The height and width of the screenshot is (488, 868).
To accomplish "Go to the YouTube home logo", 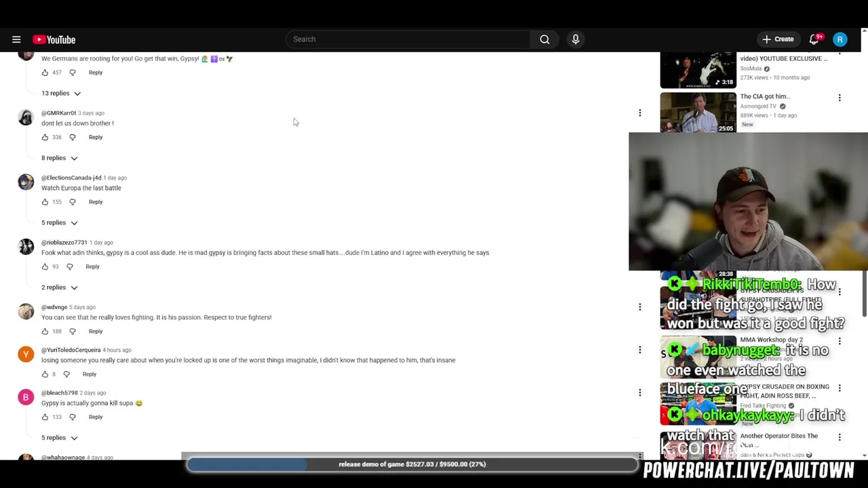I will tap(54, 39).
